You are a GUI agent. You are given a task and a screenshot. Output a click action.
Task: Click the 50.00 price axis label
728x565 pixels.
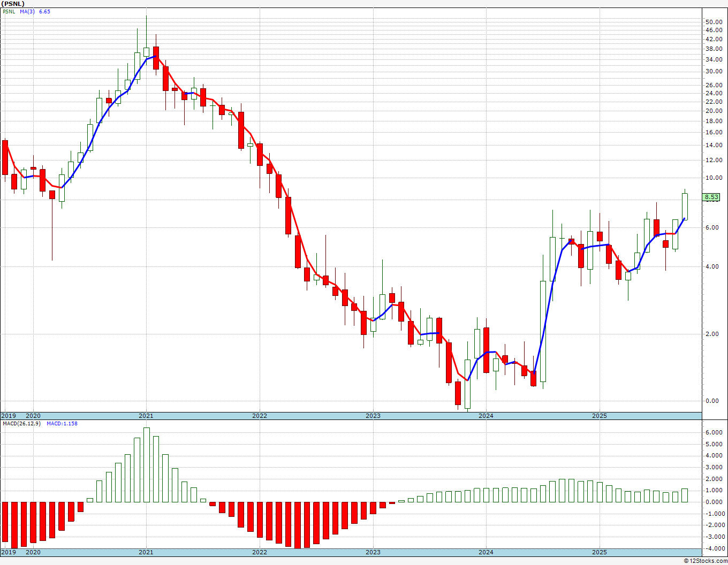coord(714,22)
